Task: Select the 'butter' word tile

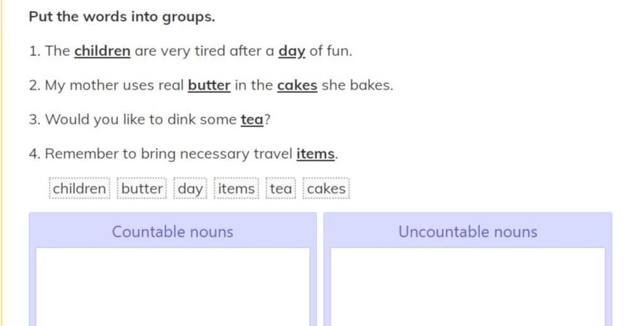Action: [x=142, y=188]
